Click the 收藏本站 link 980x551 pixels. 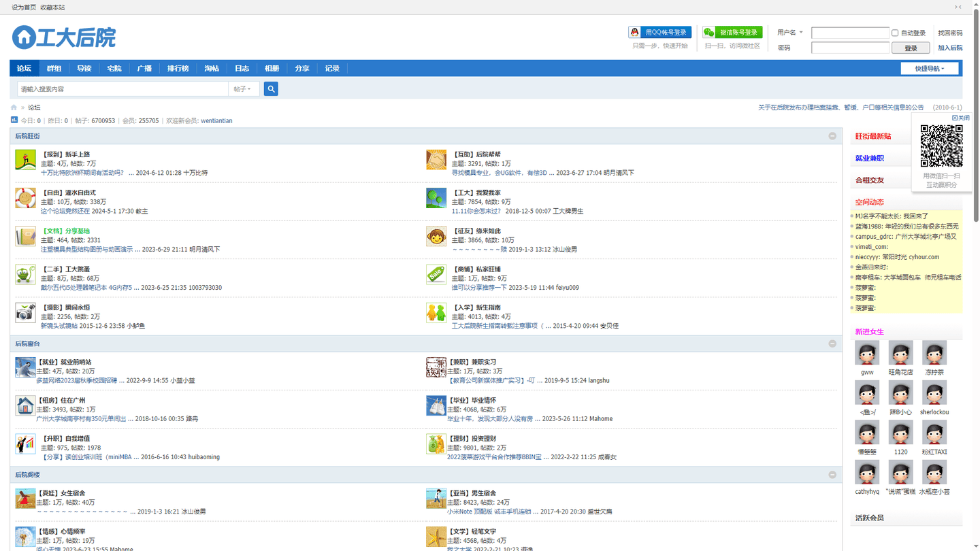coord(52,7)
